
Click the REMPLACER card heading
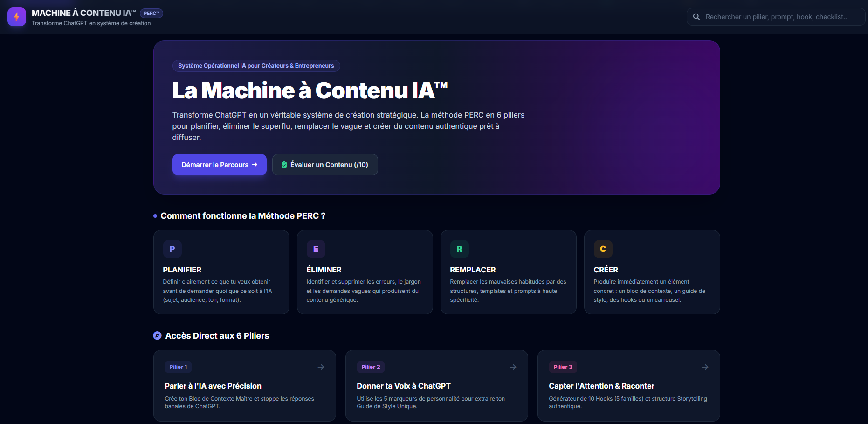coord(473,270)
